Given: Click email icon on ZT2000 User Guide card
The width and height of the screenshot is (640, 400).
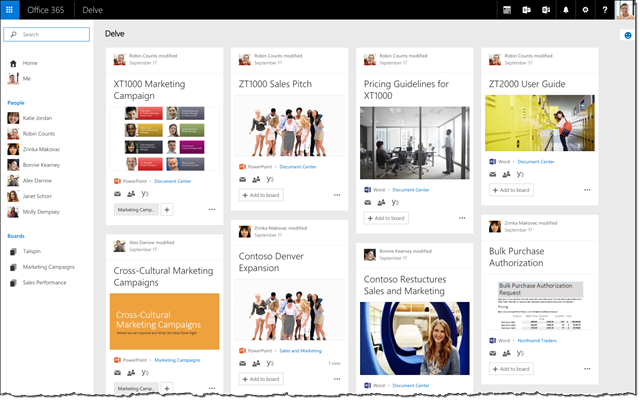Looking at the screenshot, I should point(493,174).
